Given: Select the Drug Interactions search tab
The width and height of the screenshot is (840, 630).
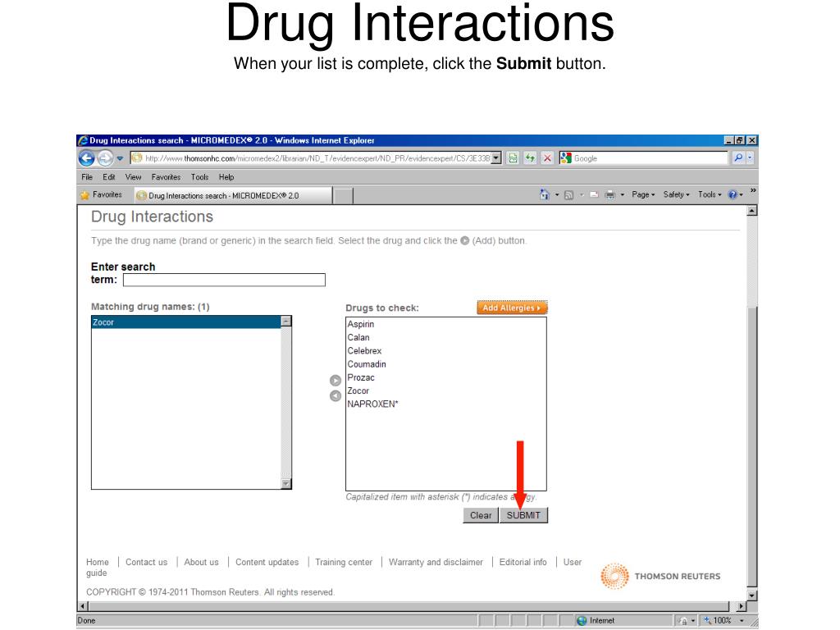Looking at the screenshot, I should [232, 195].
